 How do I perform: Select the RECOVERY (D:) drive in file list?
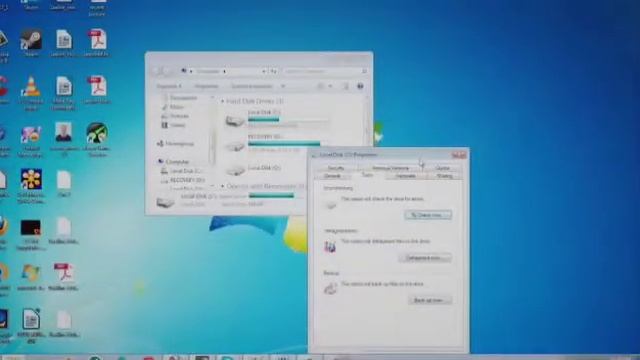point(277,144)
